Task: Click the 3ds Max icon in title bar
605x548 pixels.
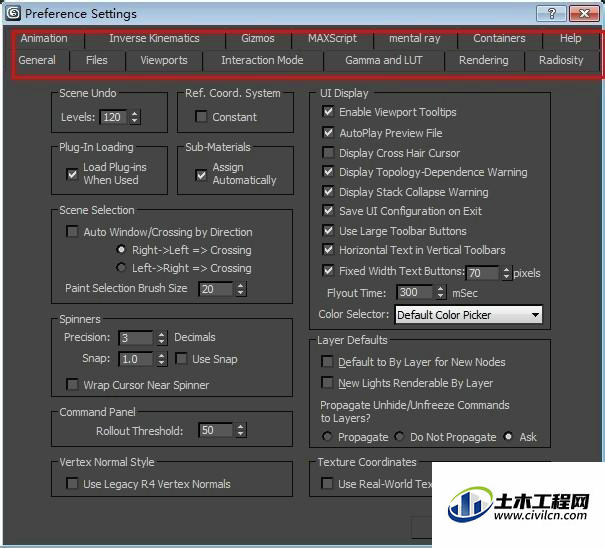Action: (13, 14)
